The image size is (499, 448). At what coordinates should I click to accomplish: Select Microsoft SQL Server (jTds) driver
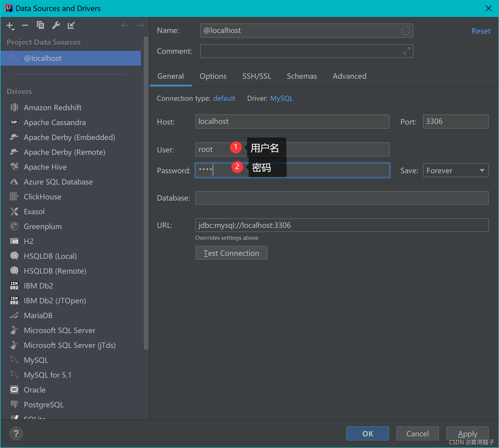(x=71, y=345)
